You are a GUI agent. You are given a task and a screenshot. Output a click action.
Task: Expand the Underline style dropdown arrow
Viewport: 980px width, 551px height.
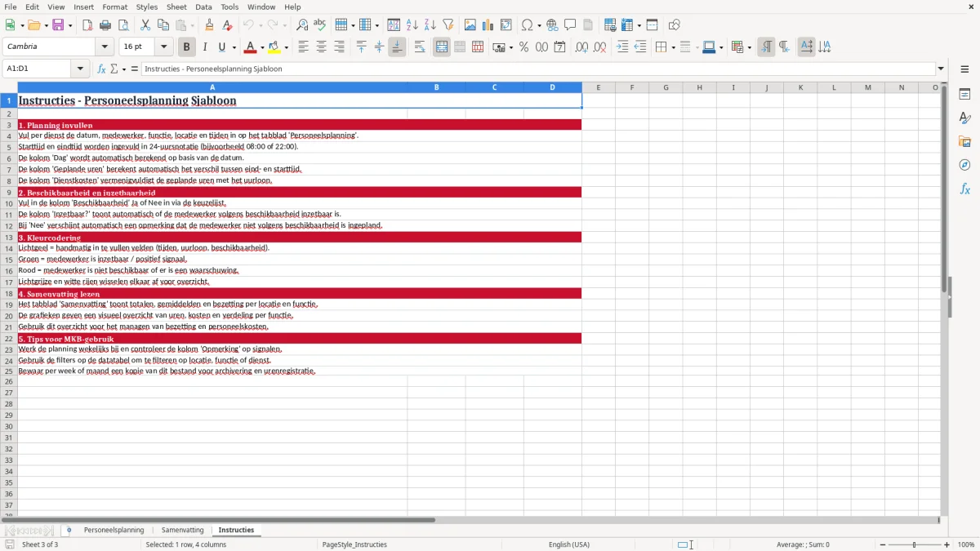[x=234, y=47]
